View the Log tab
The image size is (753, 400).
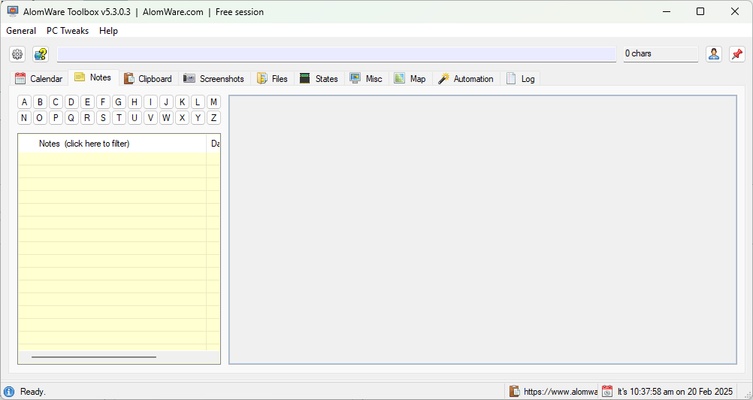pyautogui.click(x=521, y=79)
